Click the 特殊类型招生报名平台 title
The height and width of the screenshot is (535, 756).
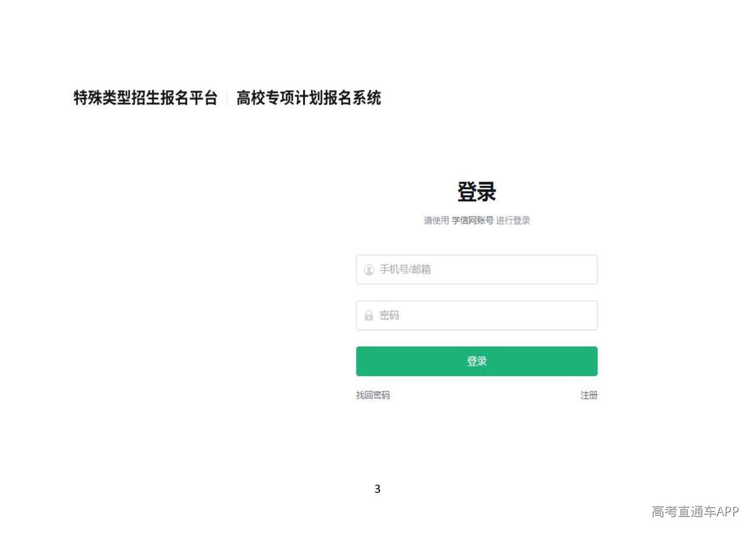(145, 98)
